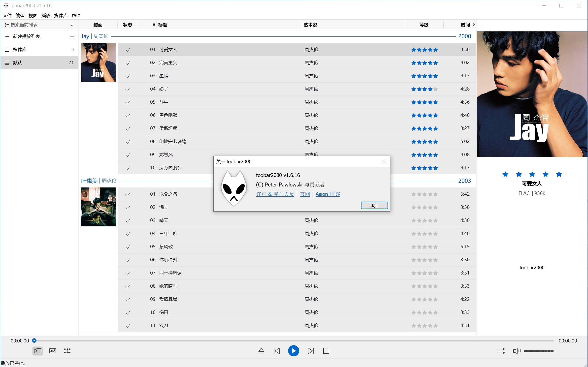Image resolution: width=588 pixels, height=367 pixels.
Task: Click plus icon for new playlist
Action: point(7,36)
